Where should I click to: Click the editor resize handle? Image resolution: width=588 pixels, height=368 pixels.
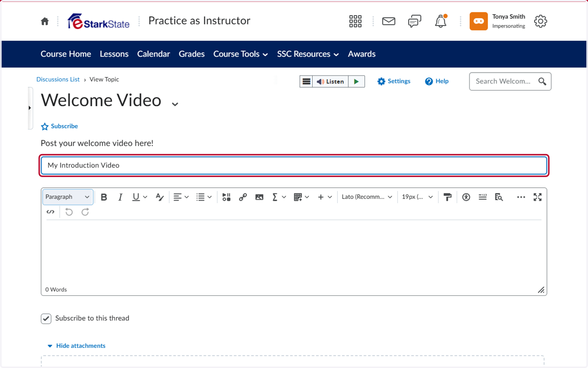(541, 290)
